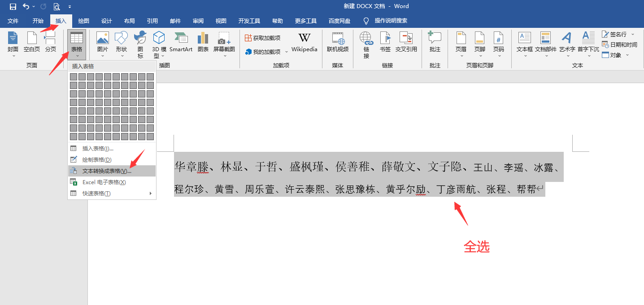Choose 绘制表格(D) from the table menu
The width and height of the screenshot is (644, 305).
click(x=112, y=159)
